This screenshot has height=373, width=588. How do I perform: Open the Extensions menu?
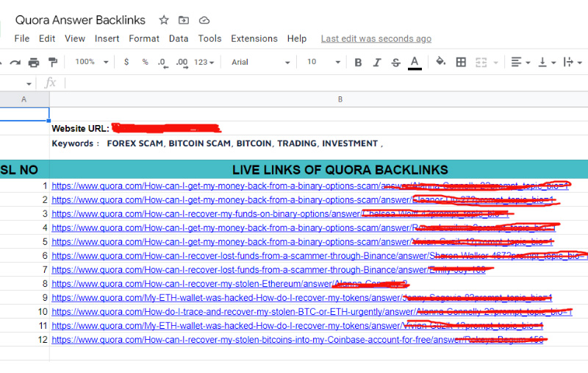pos(254,39)
